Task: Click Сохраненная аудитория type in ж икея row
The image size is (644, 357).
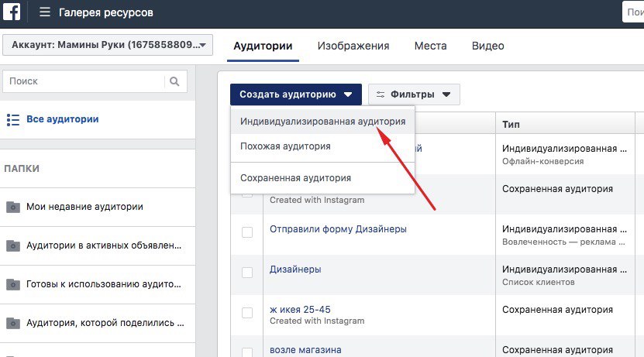Action: (557, 310)
